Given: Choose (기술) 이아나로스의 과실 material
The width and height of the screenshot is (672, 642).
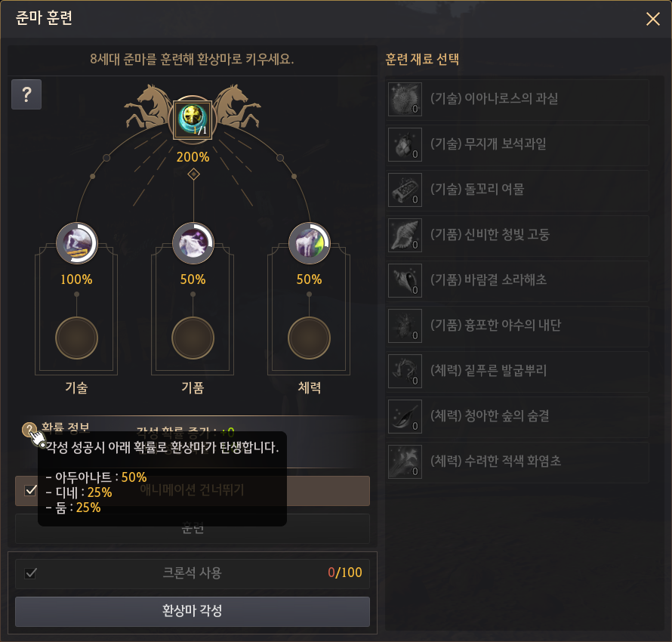Looking at the screenshot, I should point(517,100).
